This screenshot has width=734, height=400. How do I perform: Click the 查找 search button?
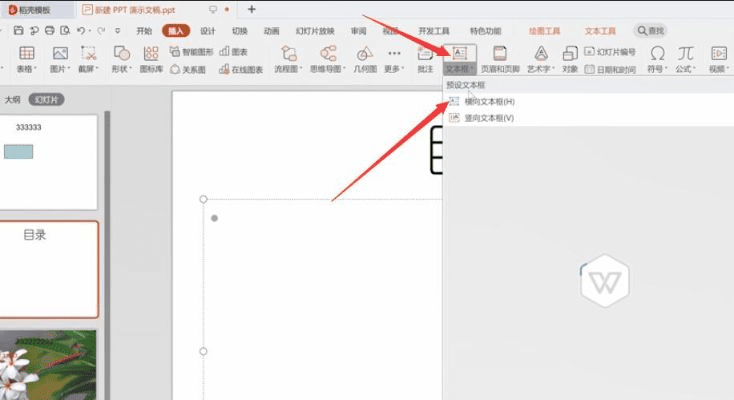650,30
